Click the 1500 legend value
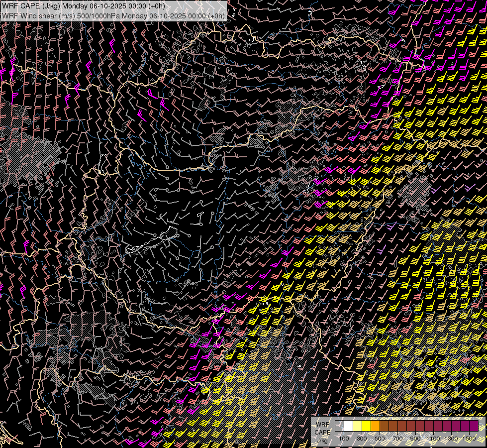This screenshot has height=448, width=487. coord(469,439)
